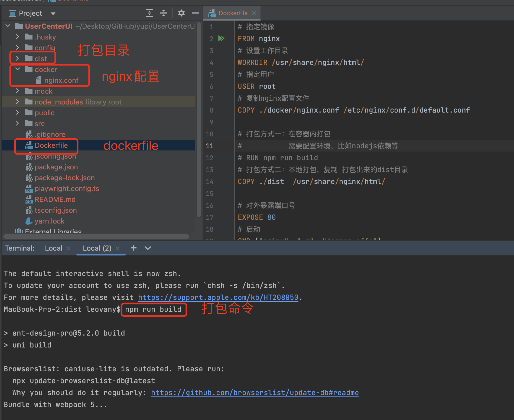Open the Project view dropdown arrow

tap(53, 14)
